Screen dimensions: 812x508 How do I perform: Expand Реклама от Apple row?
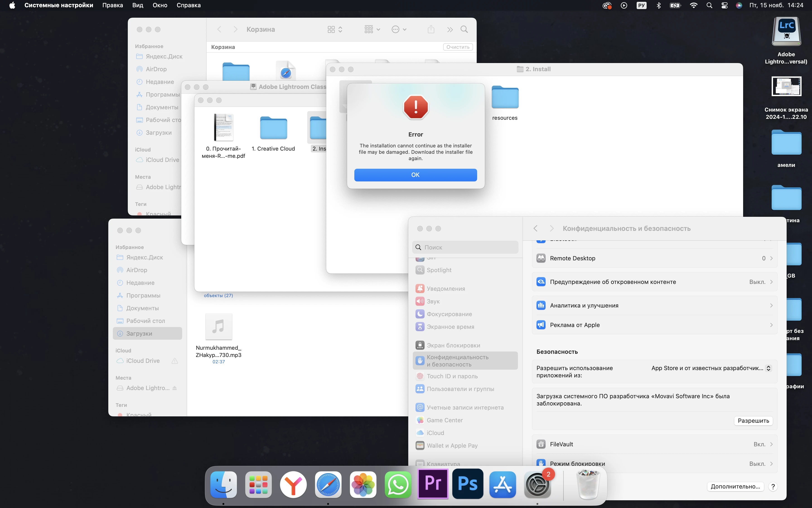655,325
